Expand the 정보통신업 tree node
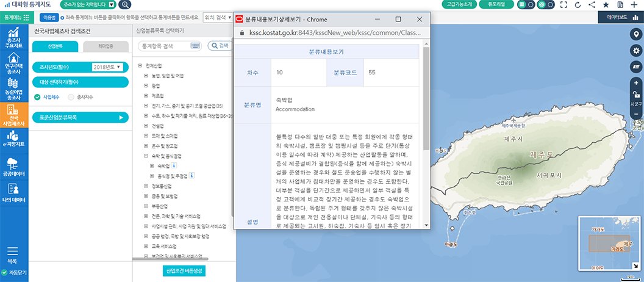This screenshot has width=644, height=282. (146, 186)
